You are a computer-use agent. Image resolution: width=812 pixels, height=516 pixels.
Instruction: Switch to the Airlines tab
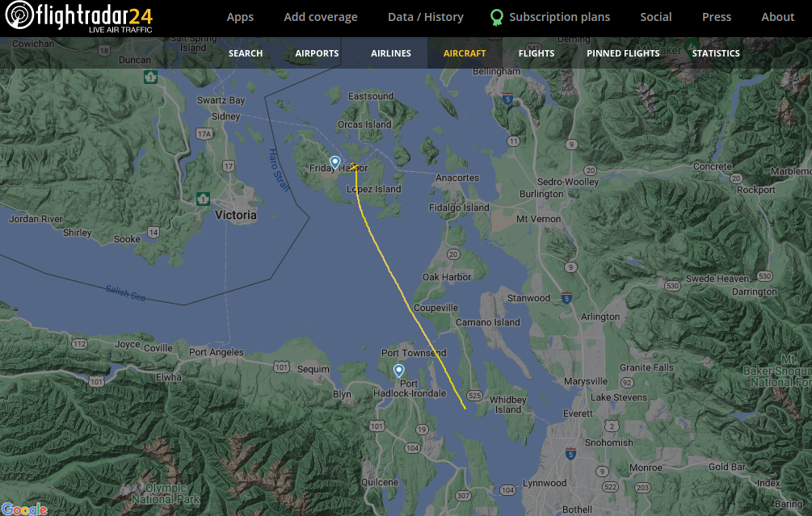[391, 53]
